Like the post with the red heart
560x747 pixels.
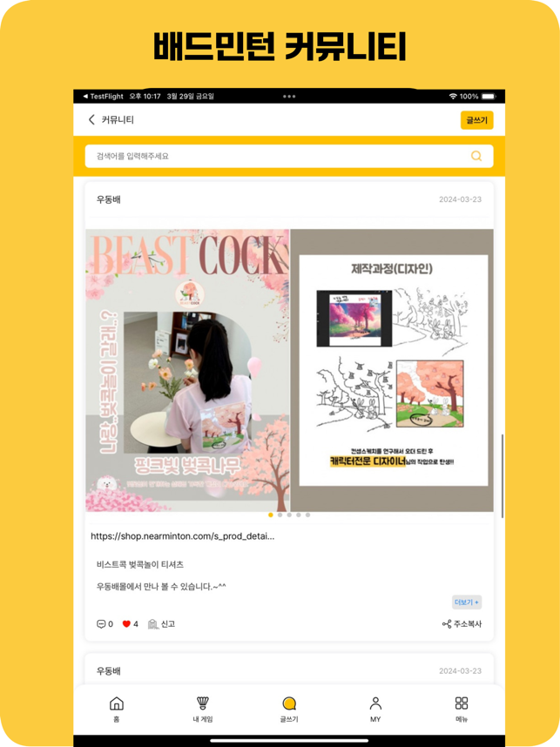[x=126, y=624]
